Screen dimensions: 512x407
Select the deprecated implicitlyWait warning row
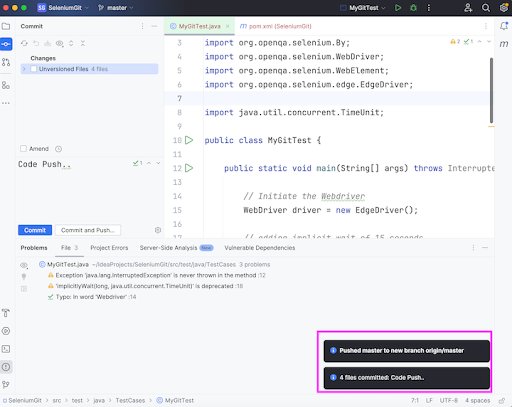click(x=145, y=286)
